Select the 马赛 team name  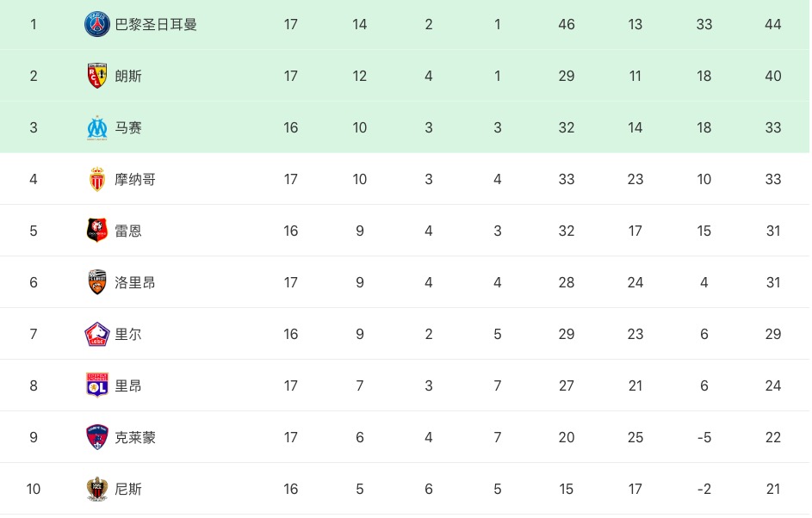pos(128,127)
